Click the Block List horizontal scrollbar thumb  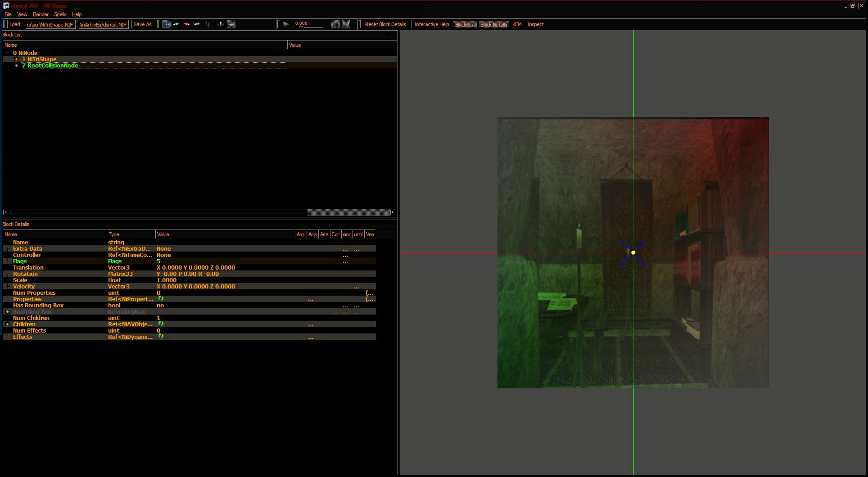click(348, 212)
